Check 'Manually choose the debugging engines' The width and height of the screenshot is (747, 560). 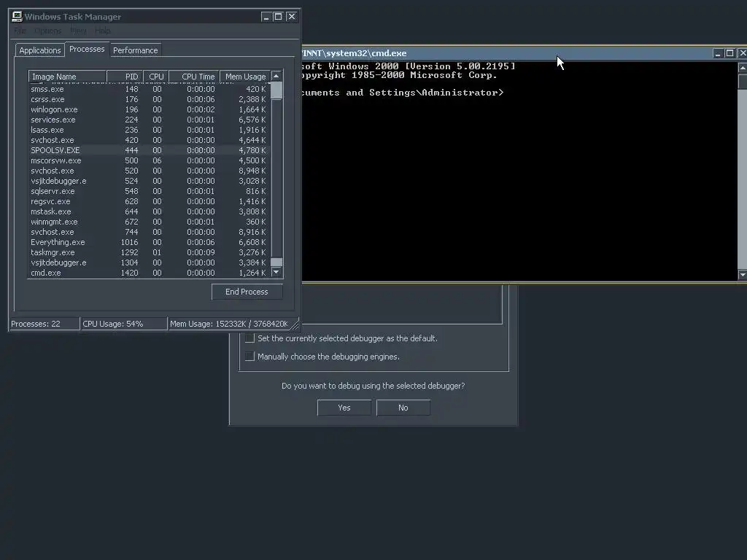pos(249,356)
